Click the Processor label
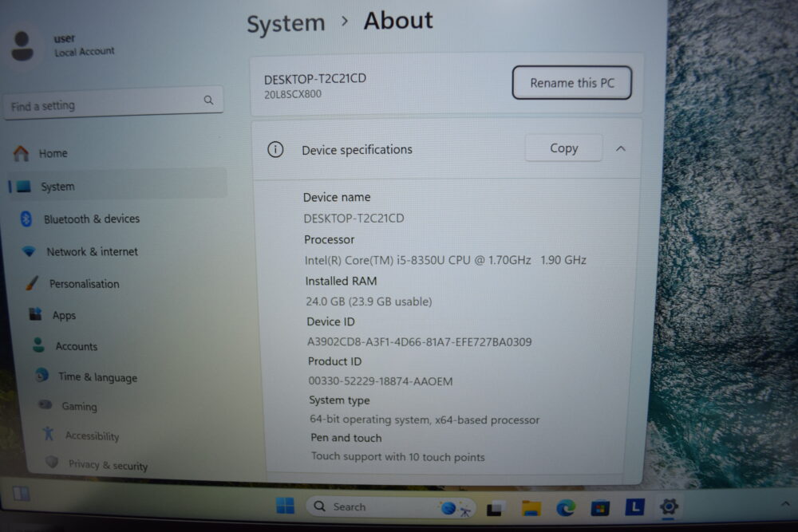The height and width of the screenshot is (532, 798). click(330, 239)
